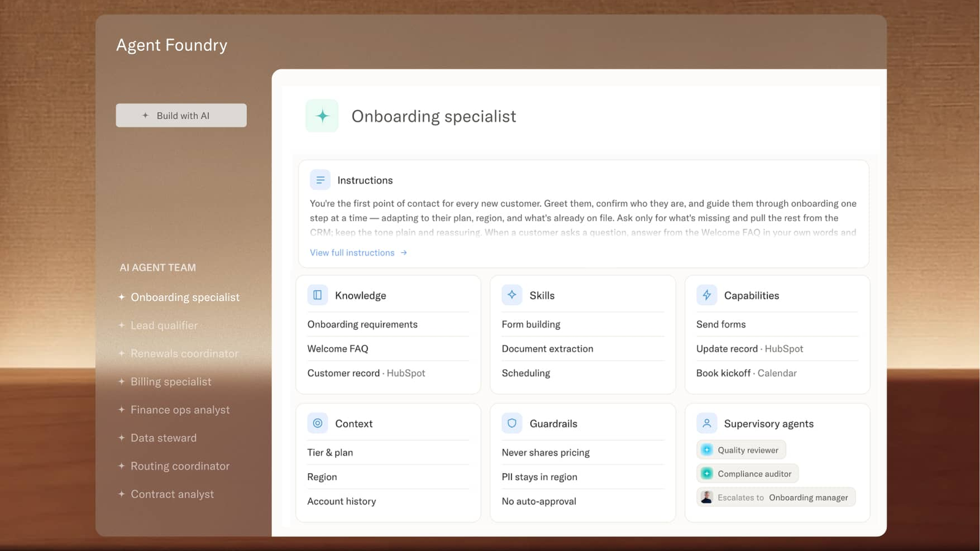Click Update record HubSpot capability

click(777, 349)
